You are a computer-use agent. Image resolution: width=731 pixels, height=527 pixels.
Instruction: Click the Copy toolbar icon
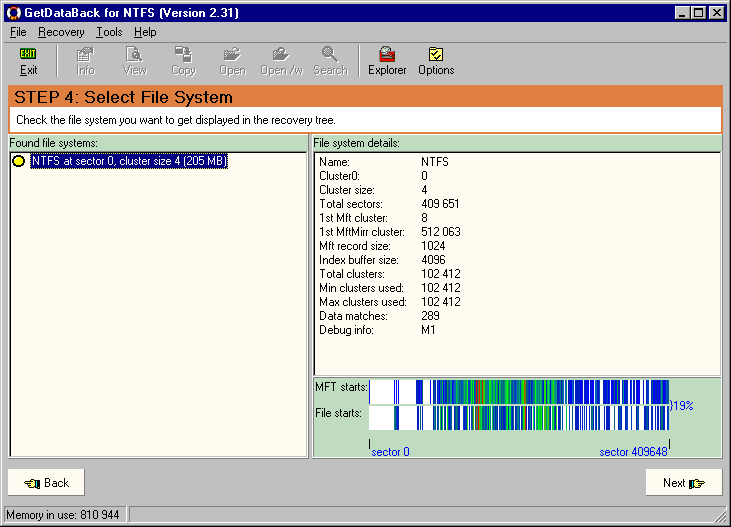pyautogui.click(x=184, y=61)
